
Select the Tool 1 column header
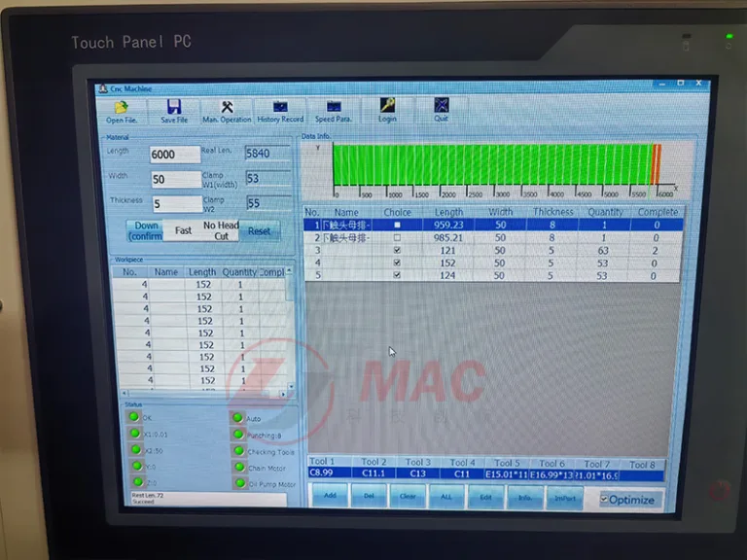pyautogui.click(x=322, y=463)
